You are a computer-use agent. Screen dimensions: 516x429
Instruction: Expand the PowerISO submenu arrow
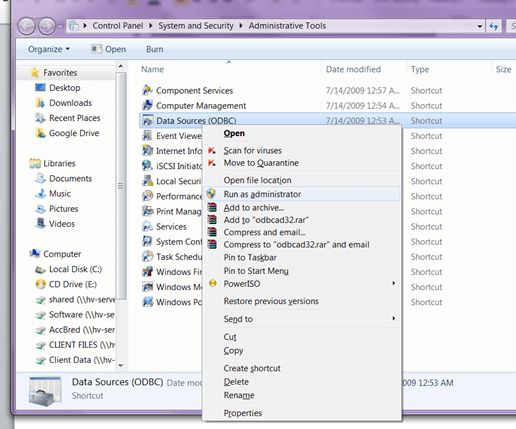pyautogui.click(x=394, y=283)
